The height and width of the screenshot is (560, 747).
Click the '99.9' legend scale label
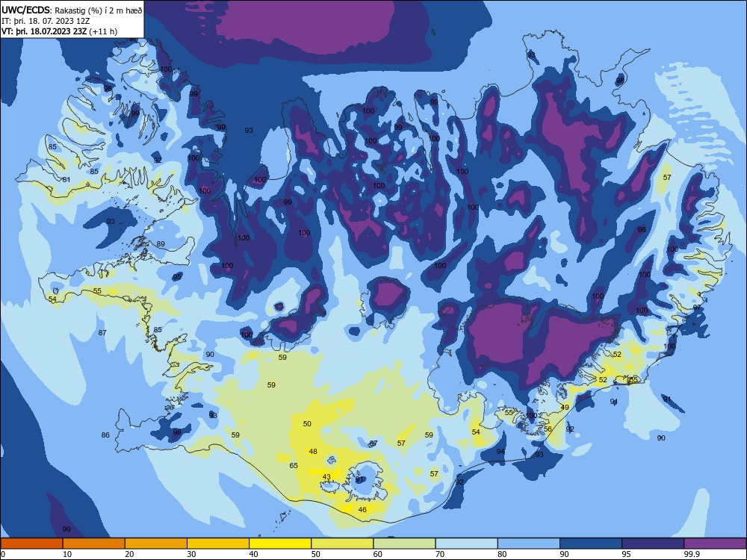(x=691, y=554)
